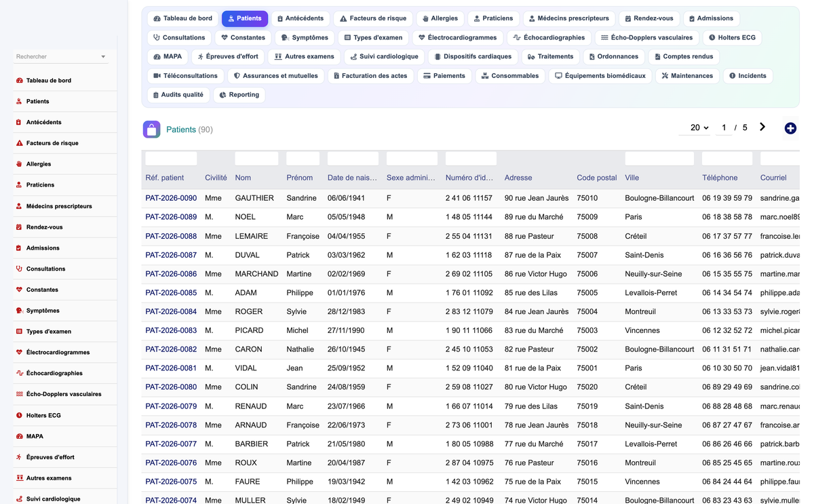Screen dimensions: 814x504
Task: Click the Symptômes sidebar icon
Action: 19,311
